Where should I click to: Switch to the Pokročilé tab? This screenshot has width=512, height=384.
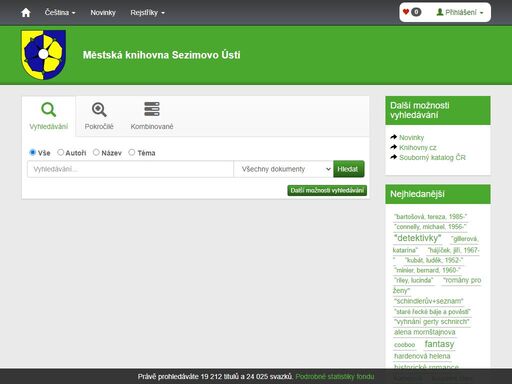point(99,116)
